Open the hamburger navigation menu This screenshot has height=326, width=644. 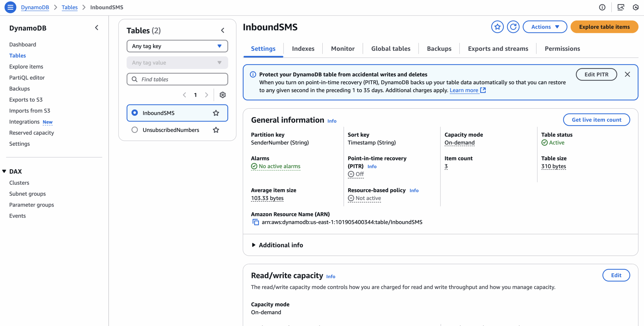click(10, 7)
